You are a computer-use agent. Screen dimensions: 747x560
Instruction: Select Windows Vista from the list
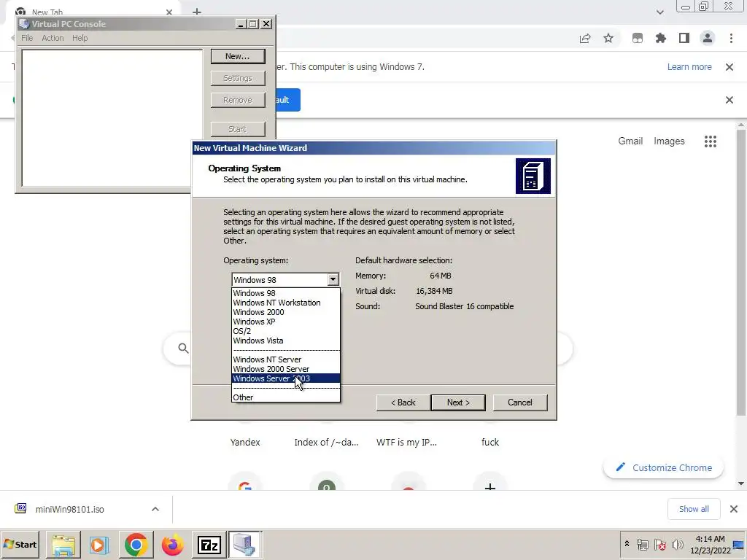point(286,341)
